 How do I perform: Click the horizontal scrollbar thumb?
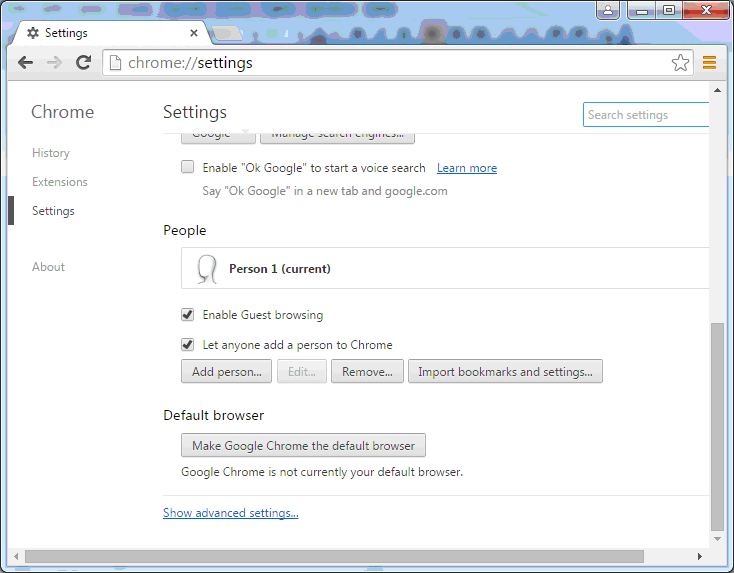(x=334, y=557)
